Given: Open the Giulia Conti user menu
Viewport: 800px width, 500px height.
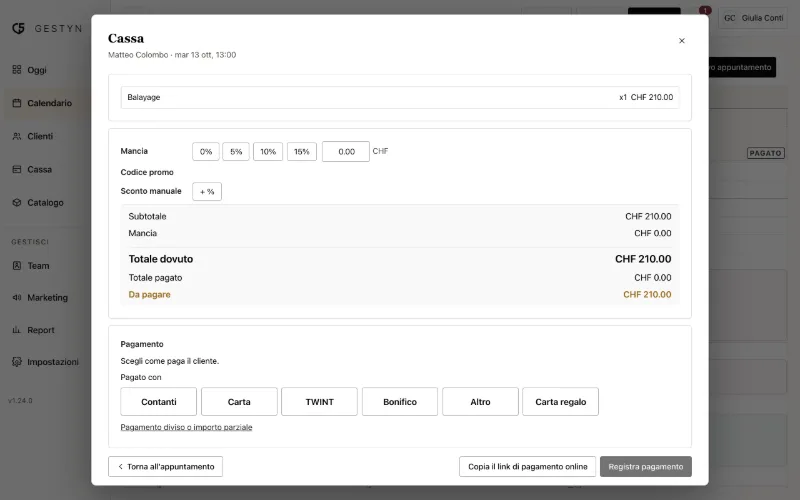Looking at the screenshot, I should (754, 18).
